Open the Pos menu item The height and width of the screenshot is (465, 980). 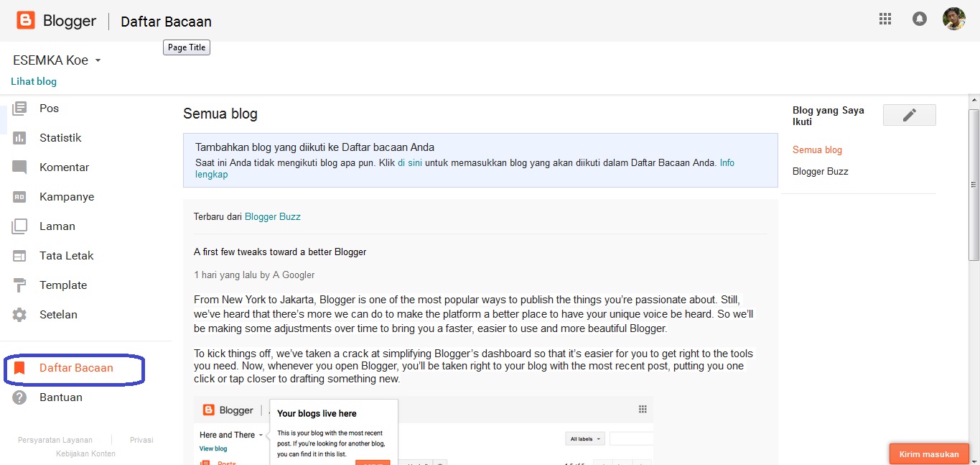point(49,109)
